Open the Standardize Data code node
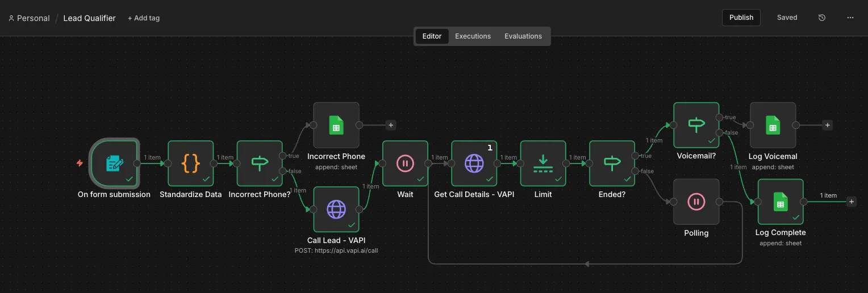The width and height of the screenshot is (868, 293). (x=191, y=164)
